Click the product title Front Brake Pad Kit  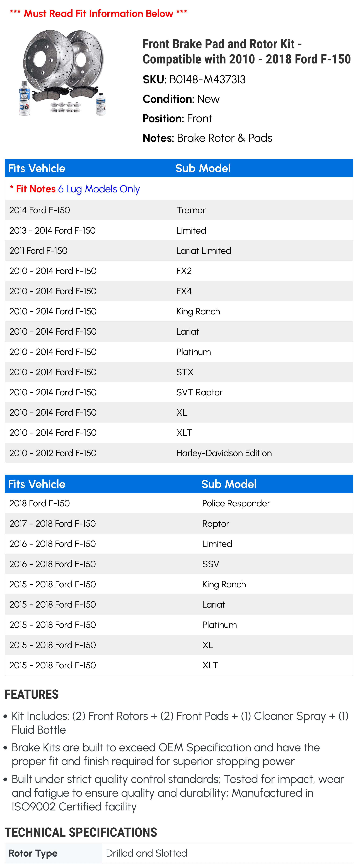point(247,51)
